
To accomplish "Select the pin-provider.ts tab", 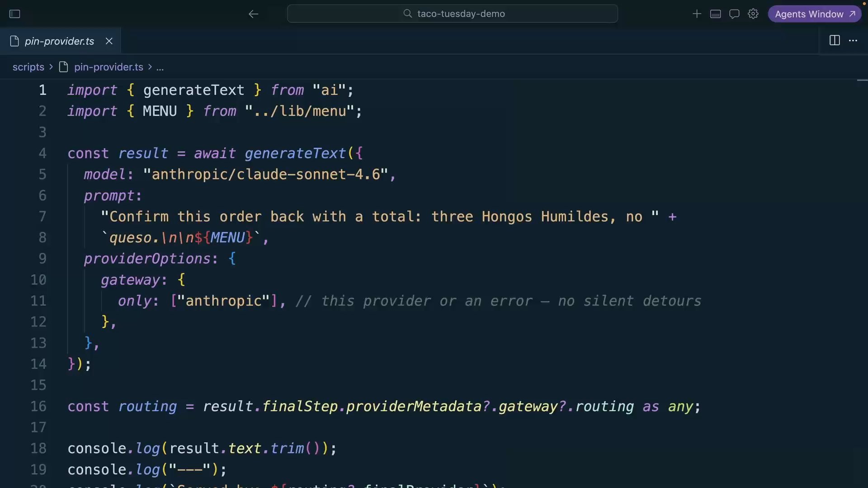I will pyautogui.click(x=60, y=41).
